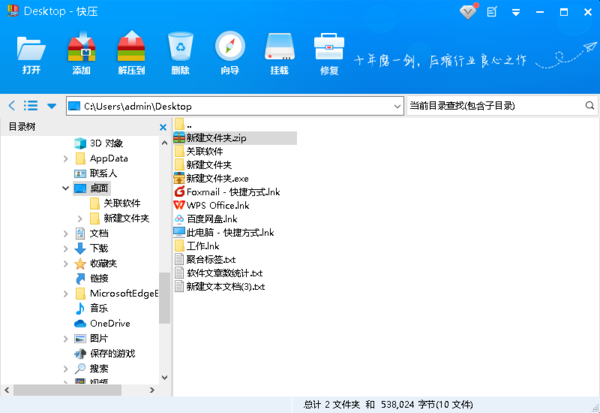Expand the address path dropdown

(x=398, y=106)
